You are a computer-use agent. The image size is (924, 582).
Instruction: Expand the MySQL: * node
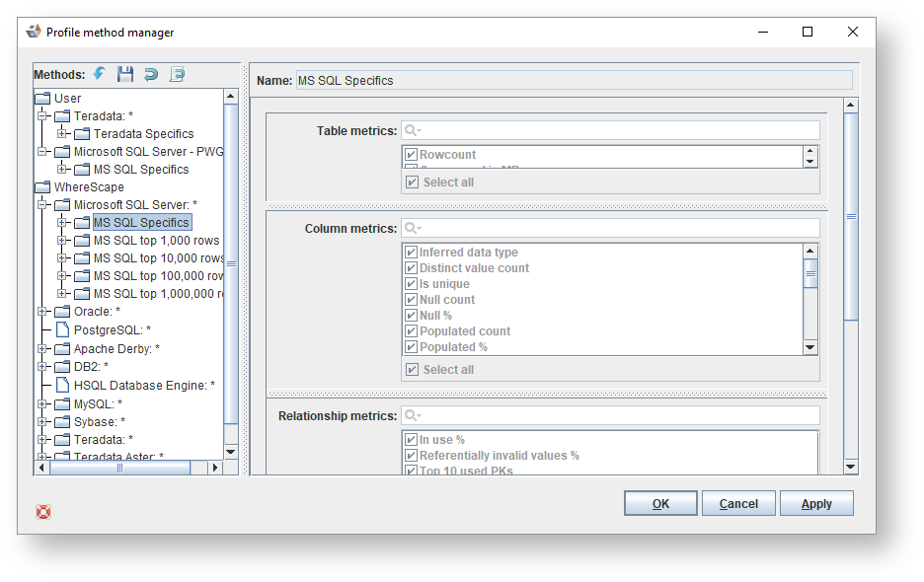pos(42,404)
